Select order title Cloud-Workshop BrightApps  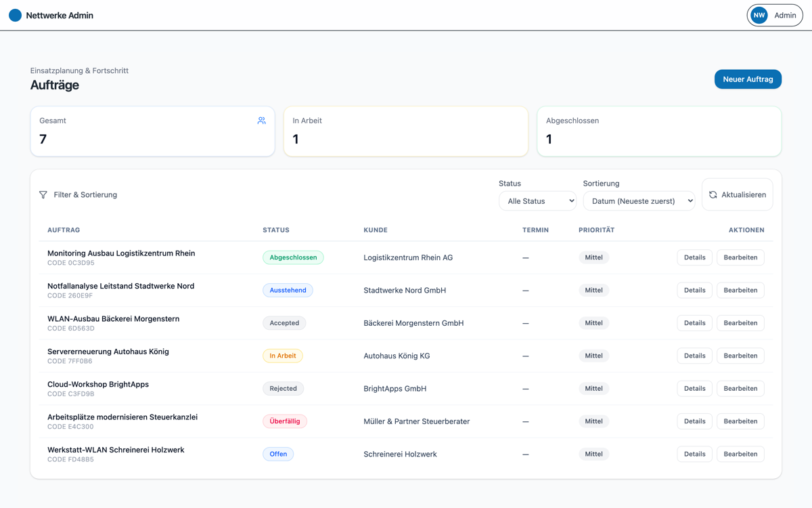click(98, 384)
